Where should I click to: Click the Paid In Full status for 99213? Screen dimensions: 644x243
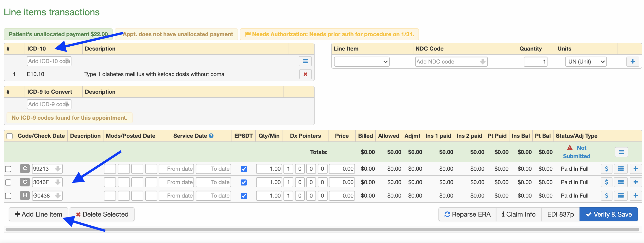[574, 169]
